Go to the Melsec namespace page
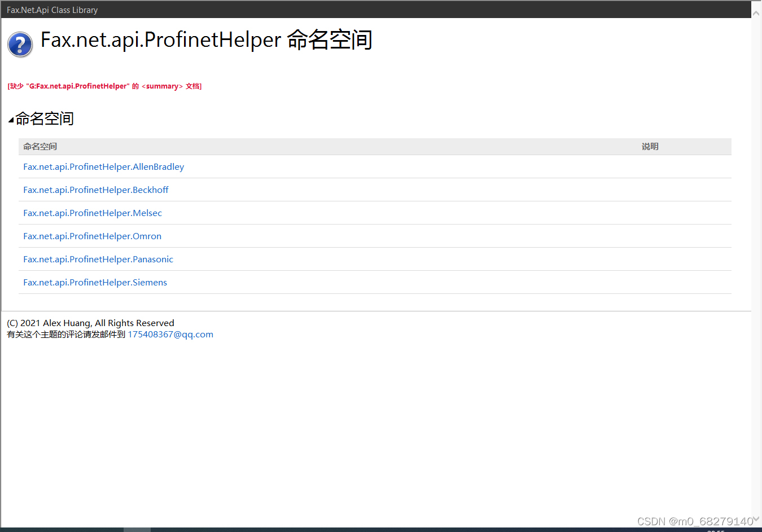 click(x=92, y=213)
